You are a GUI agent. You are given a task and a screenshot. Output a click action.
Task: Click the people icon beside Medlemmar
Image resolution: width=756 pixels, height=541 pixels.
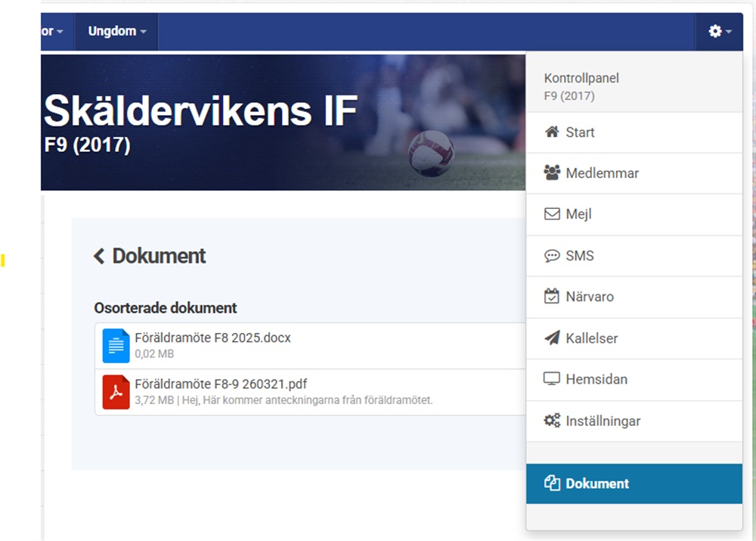coord(552,173)
